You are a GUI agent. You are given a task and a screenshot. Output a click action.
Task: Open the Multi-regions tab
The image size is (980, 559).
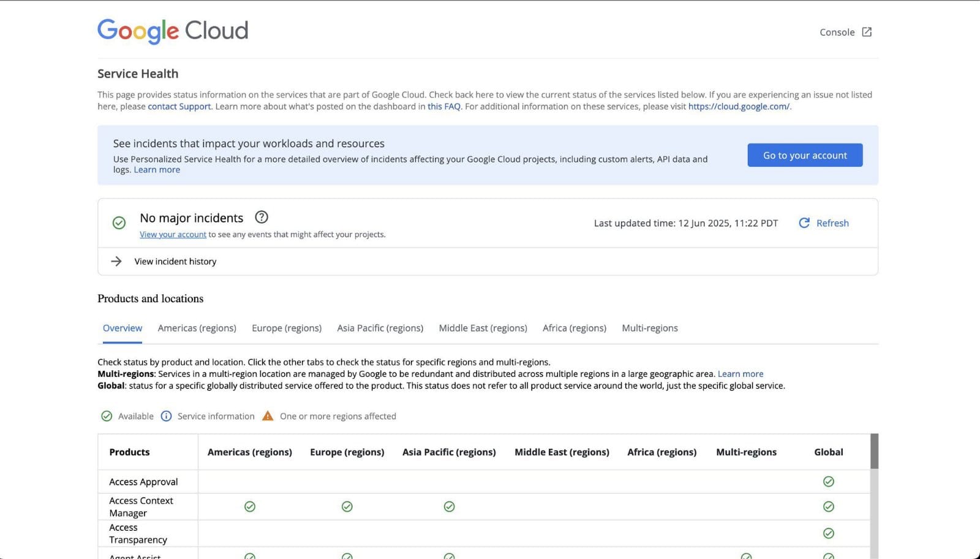click(x=650, y=329)
